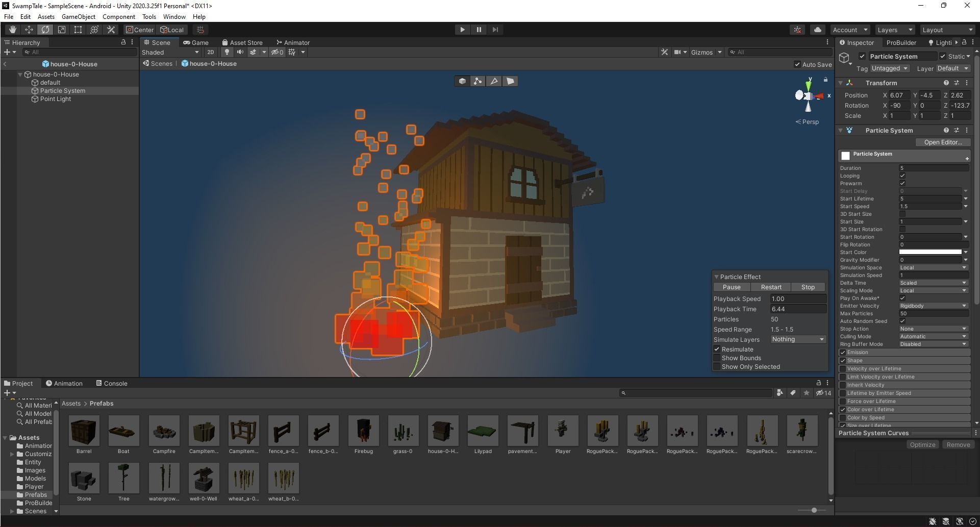980x527 pixels.
Task: Search by type in Project panel
Action: (780, 393)
